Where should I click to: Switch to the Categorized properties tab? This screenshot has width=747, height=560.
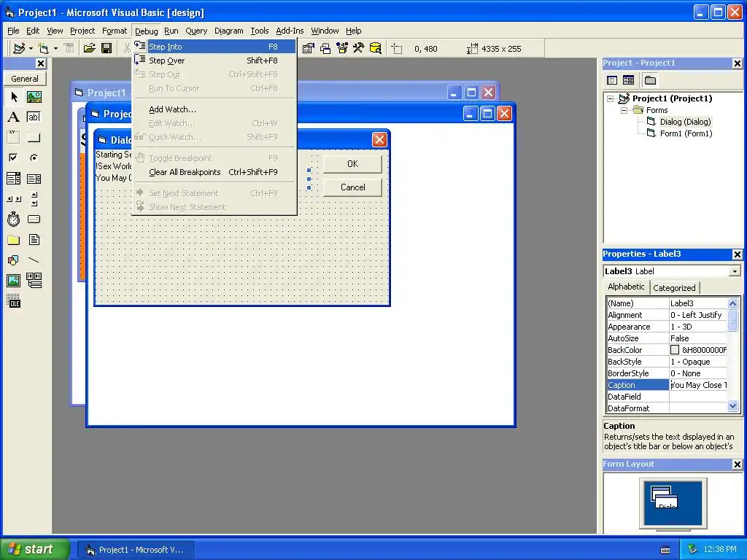tap(674, 287)
